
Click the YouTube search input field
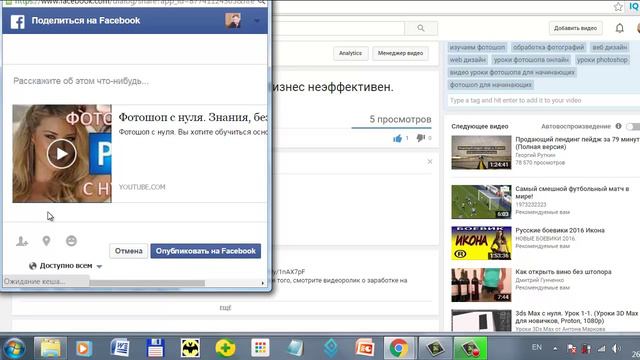click(x=339, y=28)
